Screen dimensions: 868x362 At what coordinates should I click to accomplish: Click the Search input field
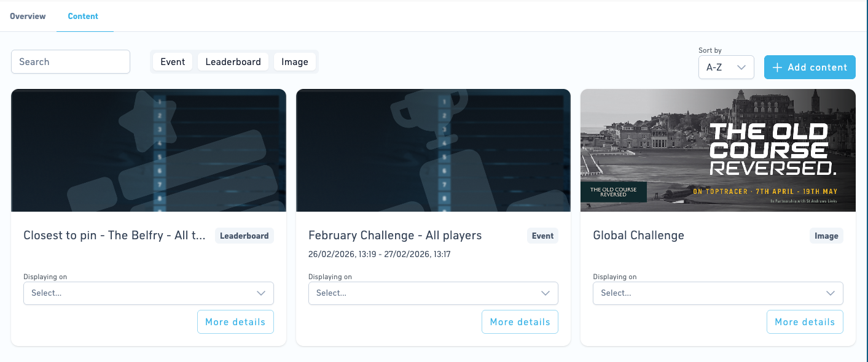click(x=71, y=61)
